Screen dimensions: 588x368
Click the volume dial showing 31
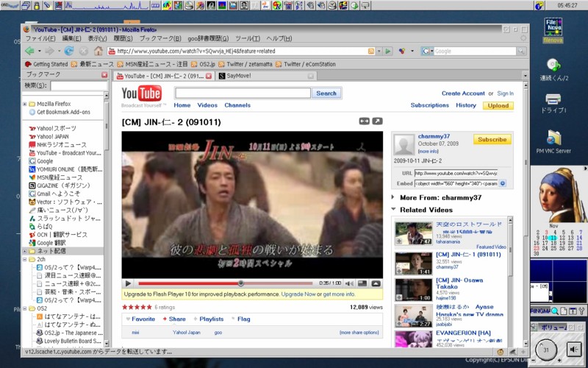coord(546,350)
